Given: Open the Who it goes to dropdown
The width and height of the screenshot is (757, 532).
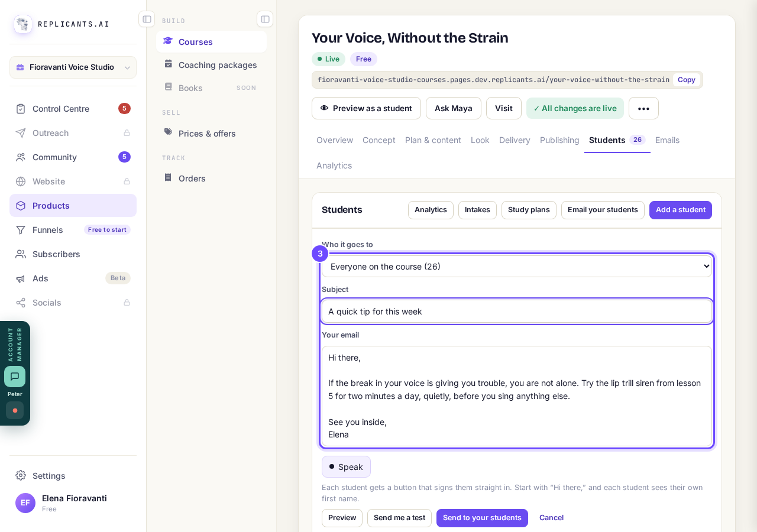Looking at the screenshot, I should [x=517, y=267].
